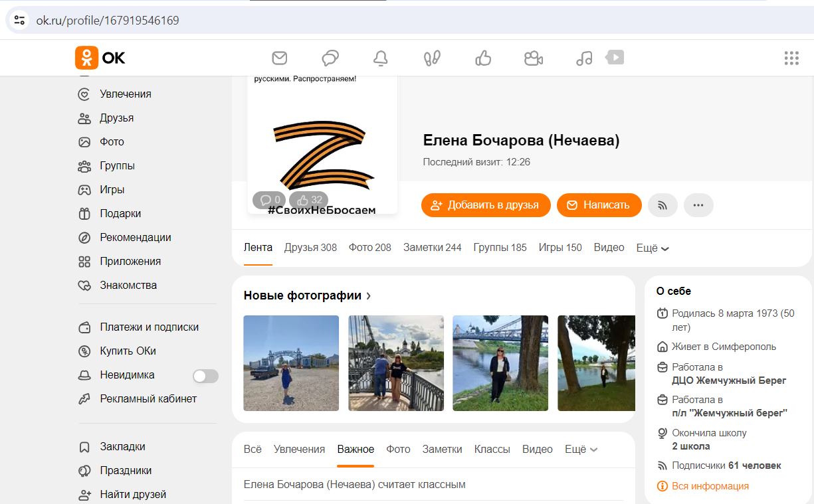Open the three-dots more actions button
Image resolution: width=814 pixels, height=504 pixels.
tap(698, 205)
